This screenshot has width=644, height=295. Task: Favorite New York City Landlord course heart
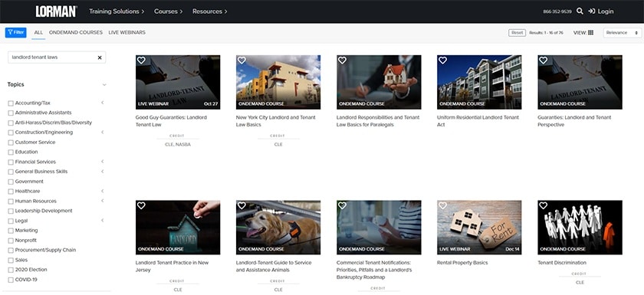(x=242, y=61)
